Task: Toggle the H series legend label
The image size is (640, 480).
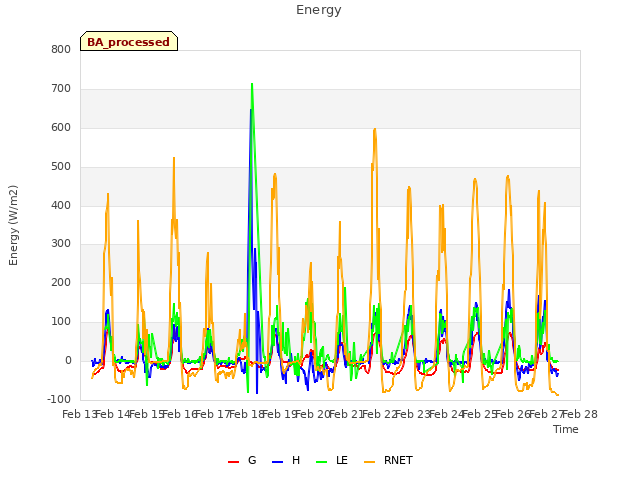Action: click(296, 460)
